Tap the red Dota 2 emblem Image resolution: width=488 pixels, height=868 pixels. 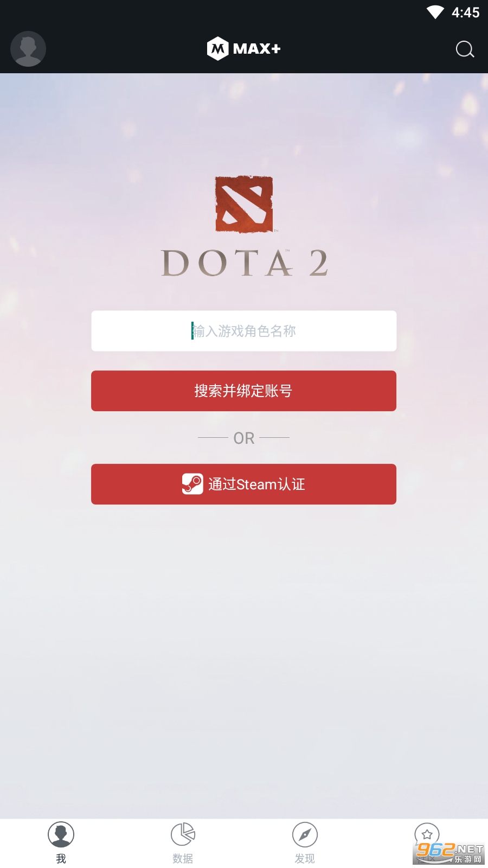(x=244, y=205)
